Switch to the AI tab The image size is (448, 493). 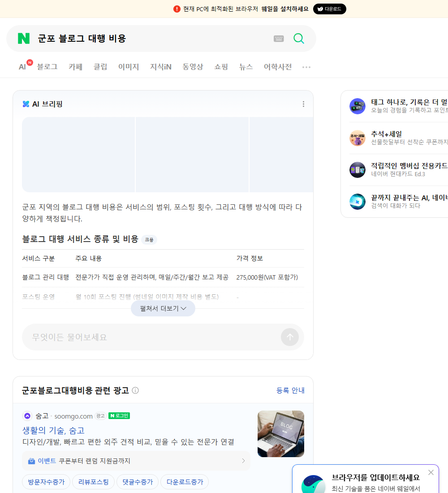tap(22, 67)
